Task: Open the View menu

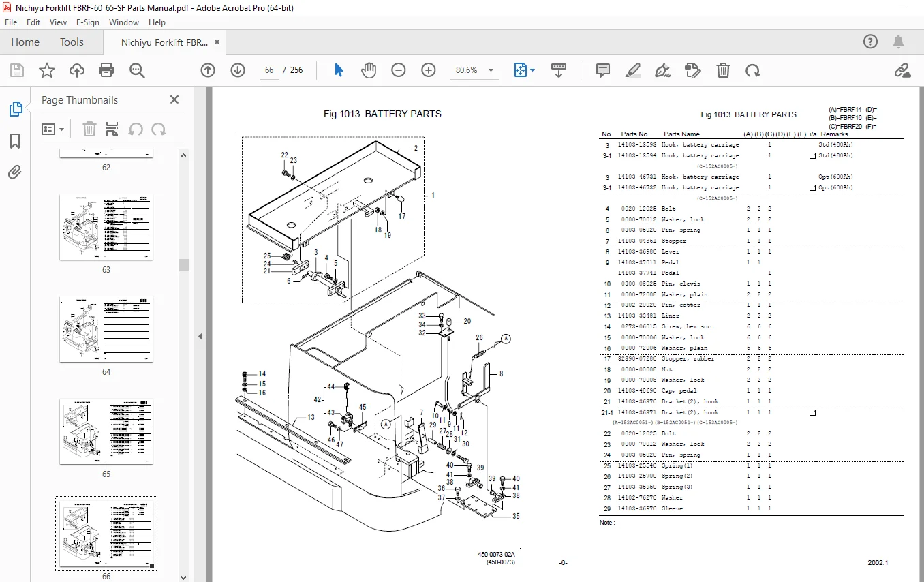Action: (59, 22)
